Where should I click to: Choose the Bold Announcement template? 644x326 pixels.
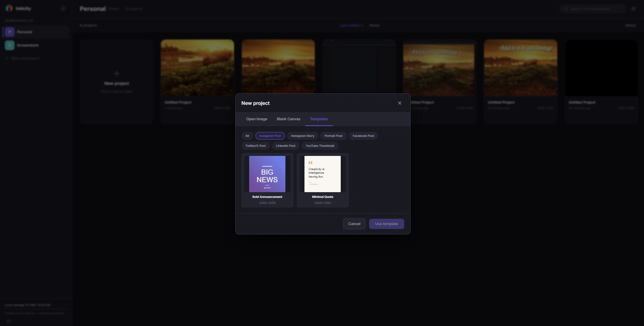click(267, 180)
